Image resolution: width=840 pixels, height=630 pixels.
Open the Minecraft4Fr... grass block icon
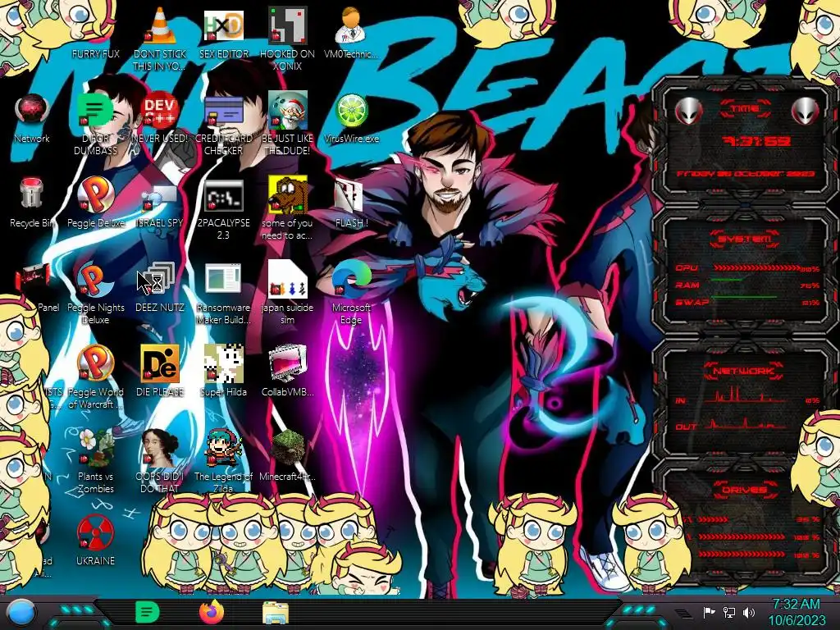(x=288, y=447)
